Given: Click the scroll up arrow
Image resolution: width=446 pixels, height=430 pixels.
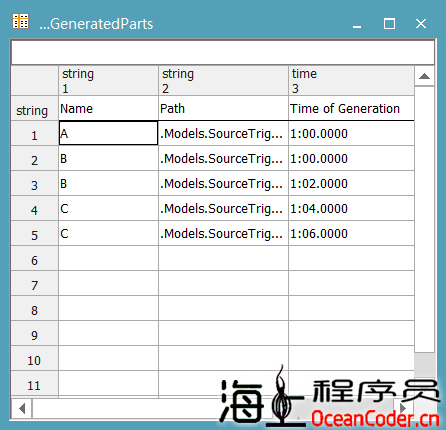Looking at the screenshot, I should (x=424, y=76).
